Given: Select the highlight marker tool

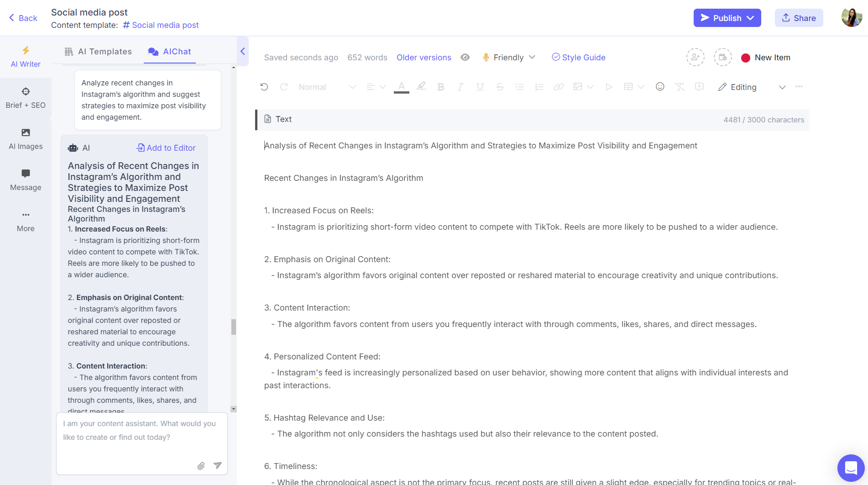Looking at the screenshot, I should [x=421, y=87].
